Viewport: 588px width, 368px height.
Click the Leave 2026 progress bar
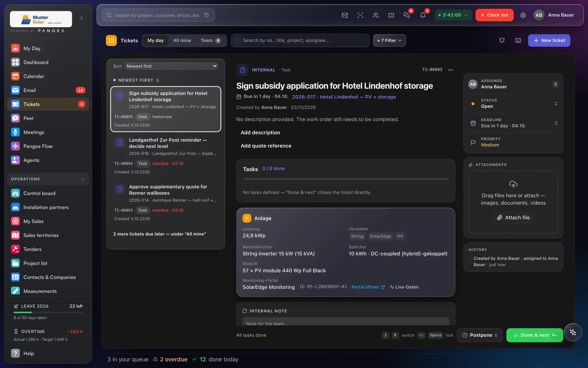pyautogui.click(x=48, y=312)
